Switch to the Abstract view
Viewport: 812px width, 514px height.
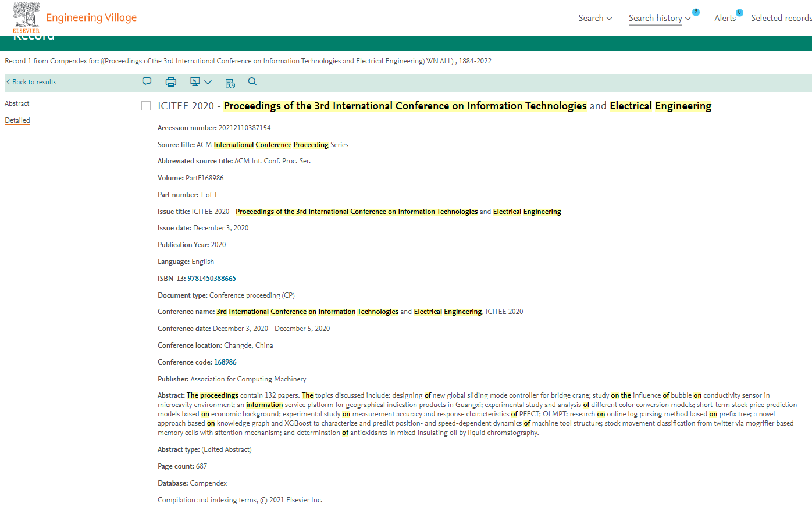(17, 103)
